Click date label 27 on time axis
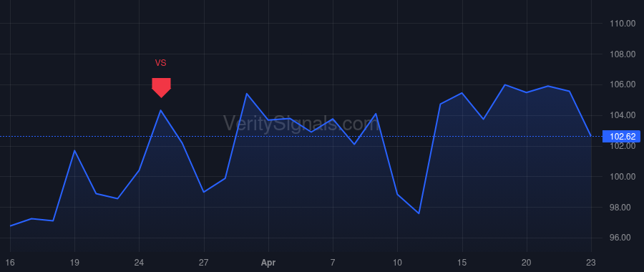Viewport: 644px width, 272px height. click(x=204, y=263)
